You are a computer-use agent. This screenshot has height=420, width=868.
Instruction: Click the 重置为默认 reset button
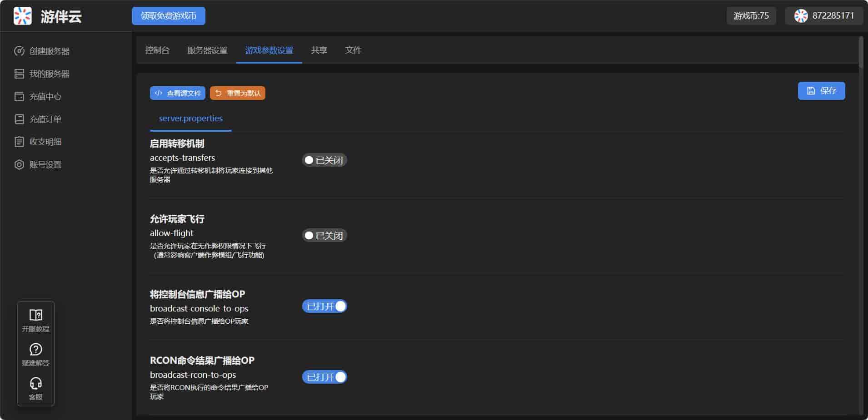(x=238, y=93)
